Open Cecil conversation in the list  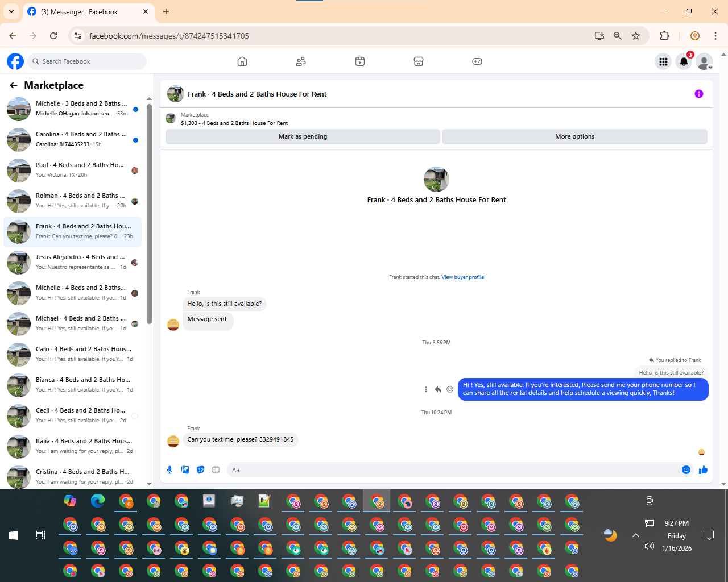73,415
